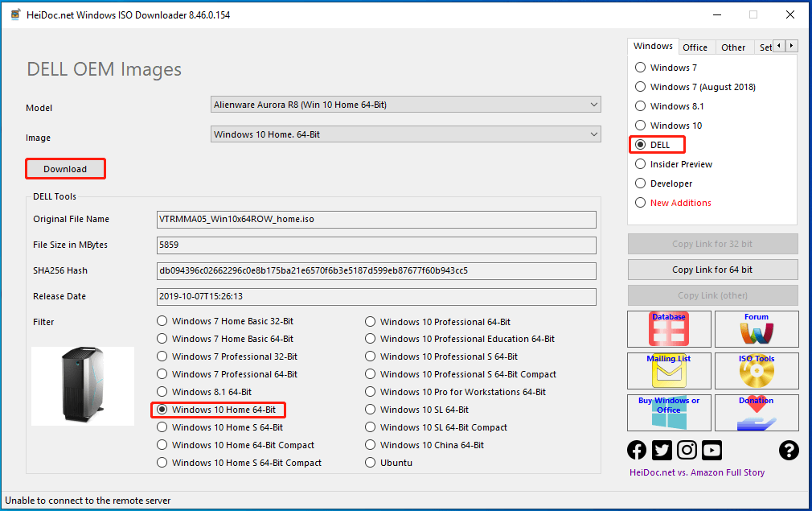Viewport: 812px width, 511px height.
Task: Click the 'DELL OEM Images' heading
Action: pyautogui.click(x=104, y=69)
